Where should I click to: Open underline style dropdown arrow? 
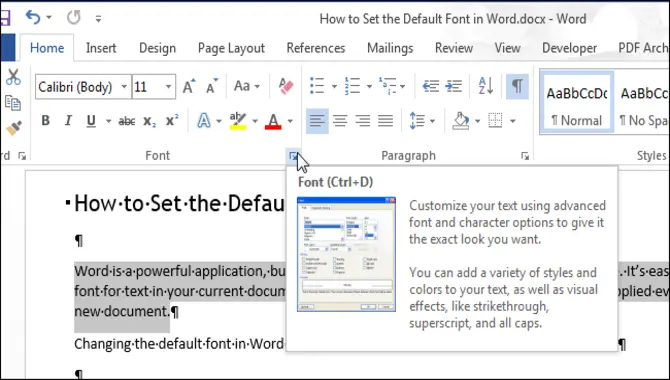(108, 121)
